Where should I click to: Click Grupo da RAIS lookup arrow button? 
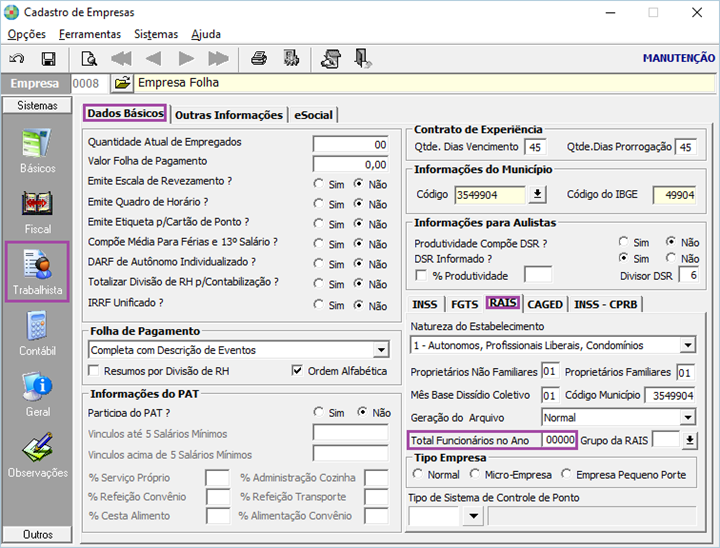click(689, 441)
